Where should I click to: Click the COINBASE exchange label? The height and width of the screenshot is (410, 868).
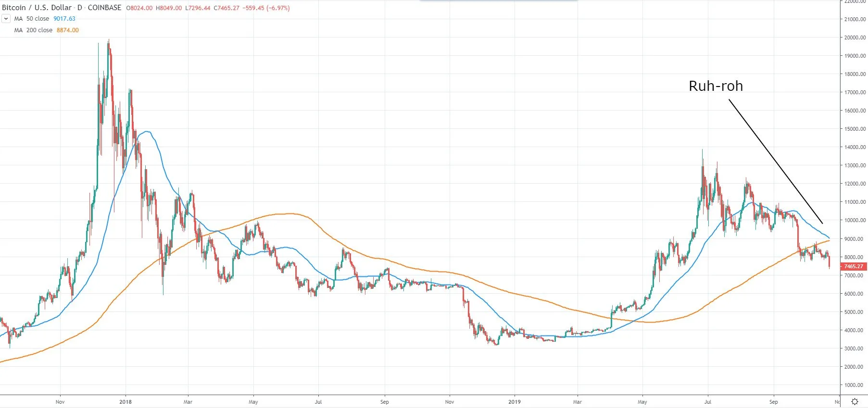[x=104, y=8]
